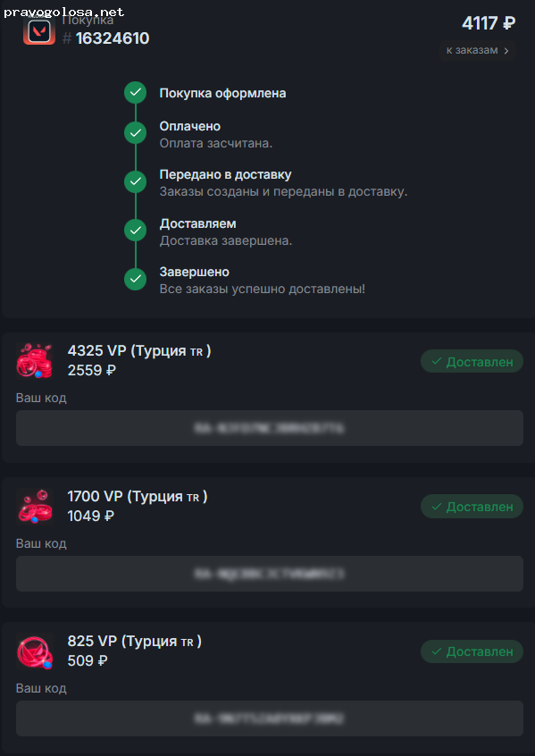Click the 'Доставлен' badge on 4325 VP
This screenshot has height=756, width=535.
click(472, 361)
